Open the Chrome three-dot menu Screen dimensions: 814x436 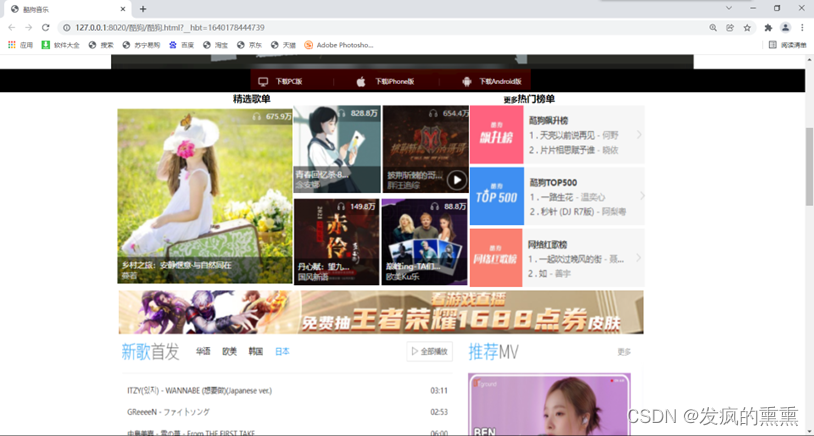(x=803, y=28)
